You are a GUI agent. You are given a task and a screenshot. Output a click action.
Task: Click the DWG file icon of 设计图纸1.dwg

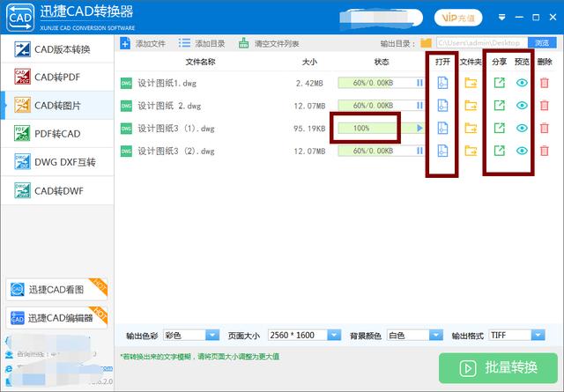point(126,83)
